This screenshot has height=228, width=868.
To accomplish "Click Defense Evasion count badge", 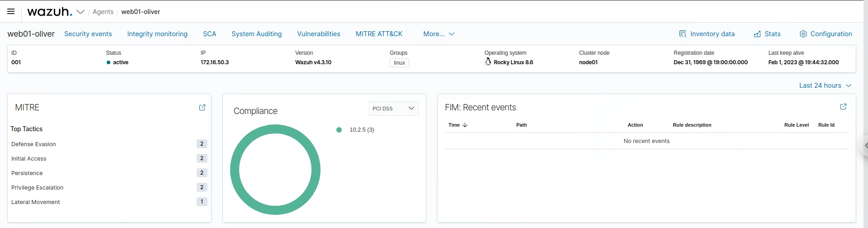I will click(202, 144).
